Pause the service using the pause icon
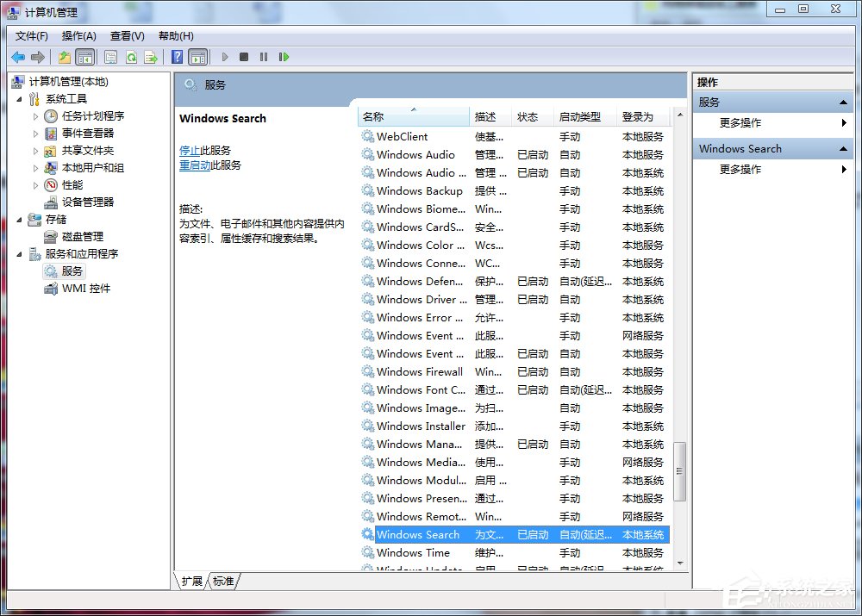The image size is (862, 616). click(x=264, y=57)
